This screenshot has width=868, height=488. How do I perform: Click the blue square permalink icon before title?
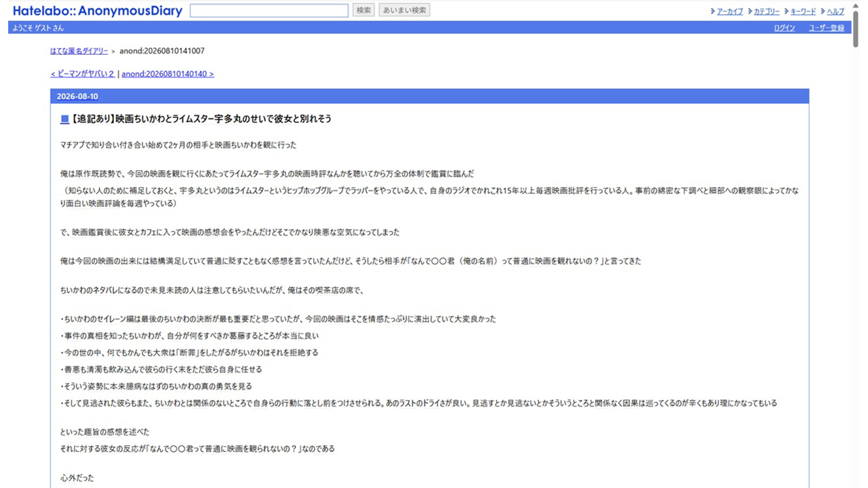(64, 119)
